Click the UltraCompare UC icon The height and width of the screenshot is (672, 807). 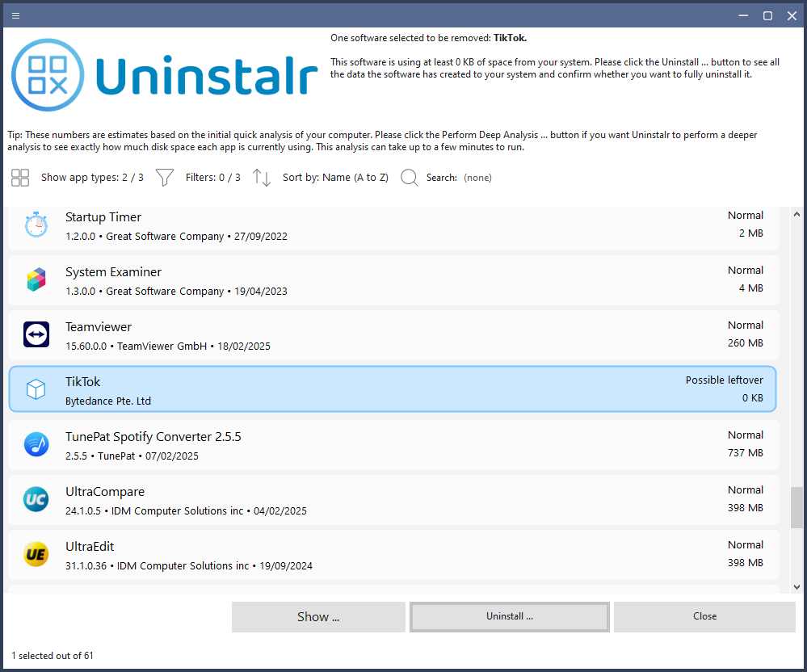tap(36, 499)
